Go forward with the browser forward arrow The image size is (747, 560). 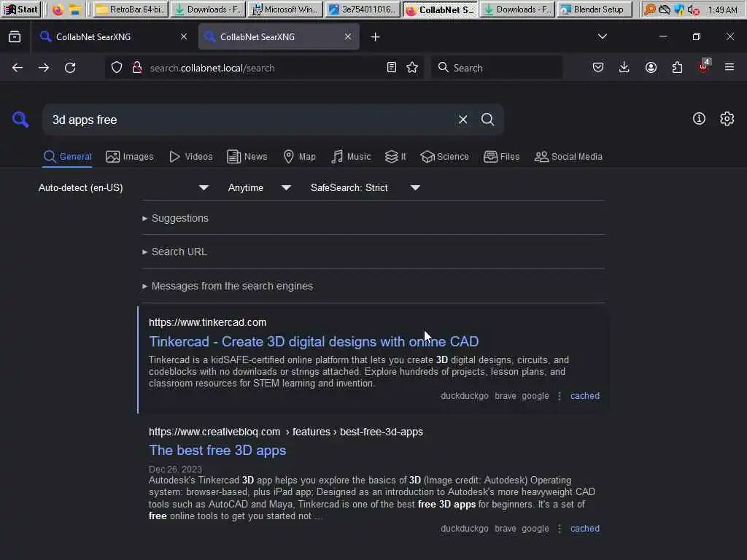[x=44, y=68]
